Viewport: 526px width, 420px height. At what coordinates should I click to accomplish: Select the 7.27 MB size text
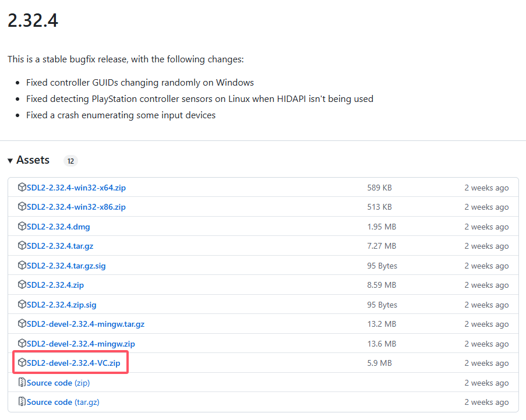[x=382, y=246]
